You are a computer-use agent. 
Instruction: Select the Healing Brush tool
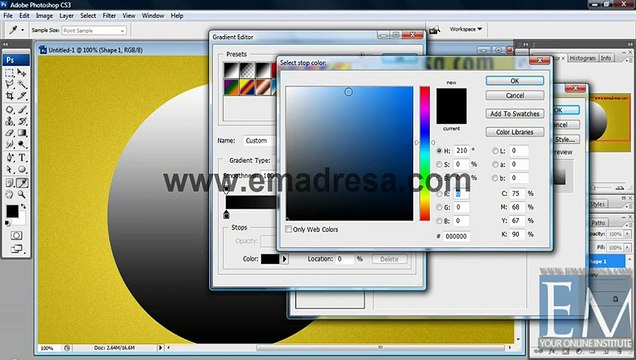[x=9, y=110]
